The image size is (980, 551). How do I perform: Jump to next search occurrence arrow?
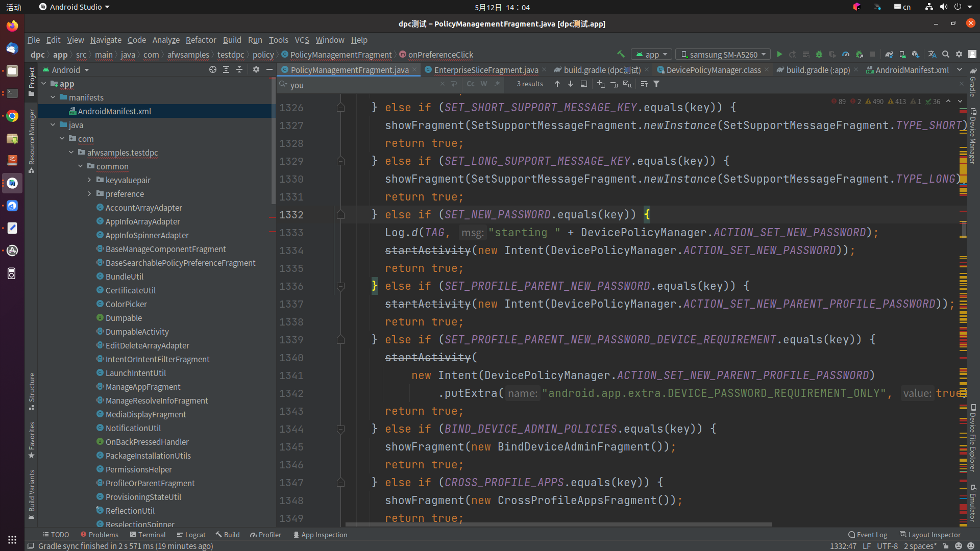coord(571,84)
